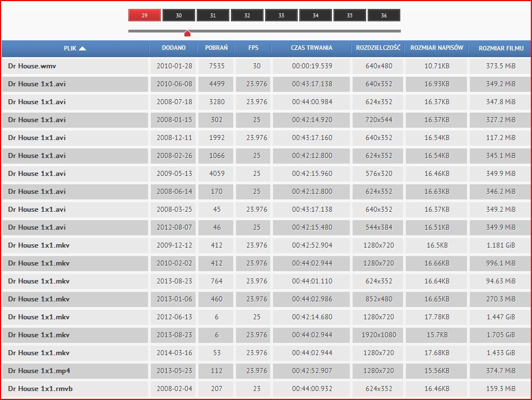This screenshot has width=532, height=400.
Task: Open Dr House 1x1.avi dated 2008-03-25
Action: [37, 210]
